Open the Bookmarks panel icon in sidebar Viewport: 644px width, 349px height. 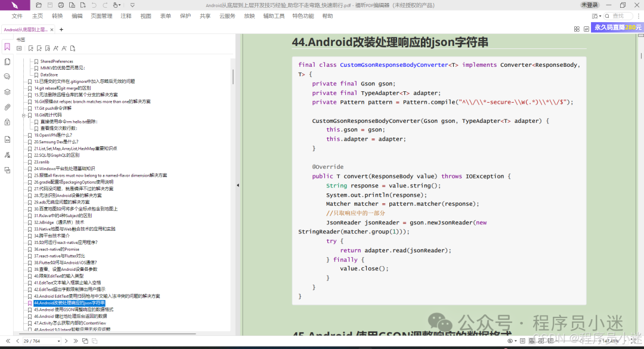point(7,47)
